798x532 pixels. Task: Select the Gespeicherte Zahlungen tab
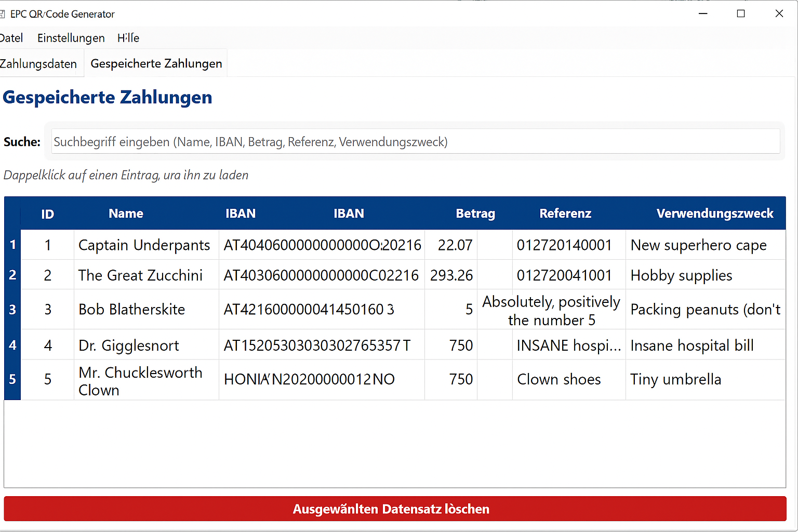click(x=156, y=63)
